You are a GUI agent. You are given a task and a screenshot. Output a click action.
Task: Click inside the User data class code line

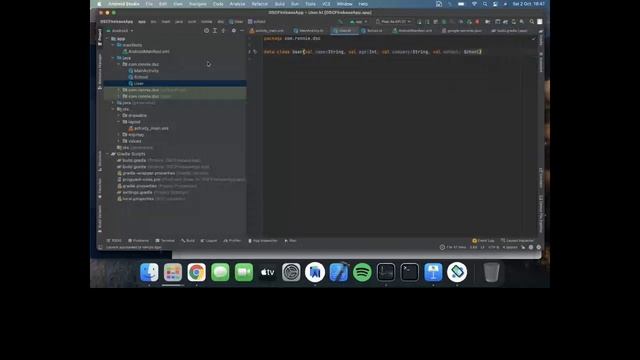click(373, 52)
